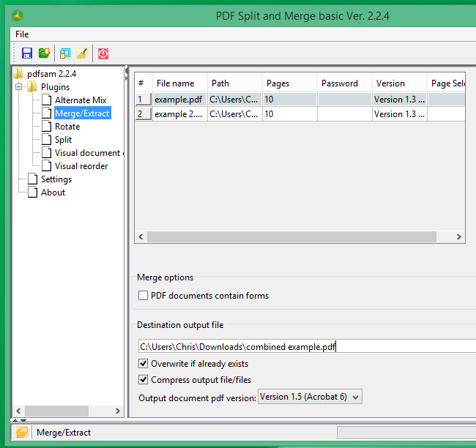Click the Clear log broom icon
Viewport: 476px width, 448px height.
click(x=81, y=53)
